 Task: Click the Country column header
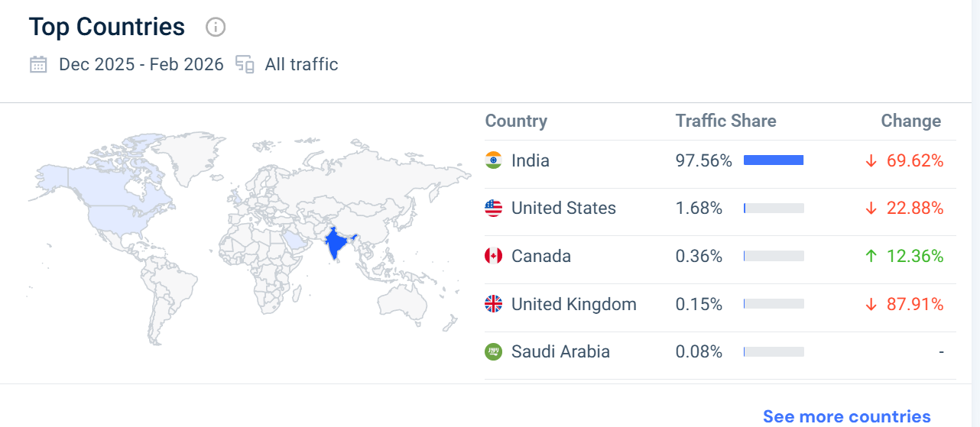(x=516, y=121)
